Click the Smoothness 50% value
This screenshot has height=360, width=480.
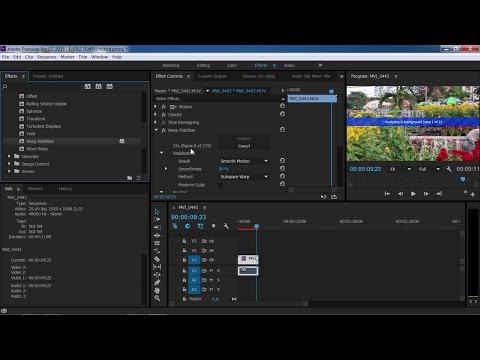point(223,169)
